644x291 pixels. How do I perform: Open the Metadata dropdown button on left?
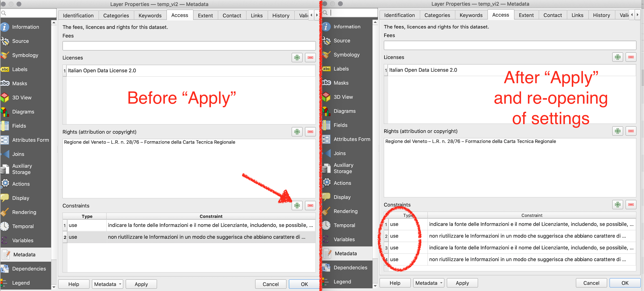click(x=107, y=284)
